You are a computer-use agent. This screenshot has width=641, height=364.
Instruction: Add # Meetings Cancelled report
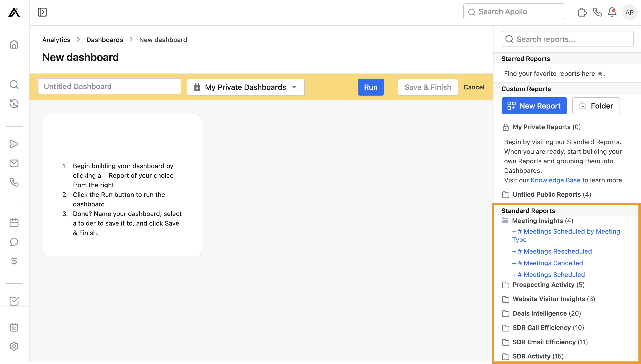[547, 263]
